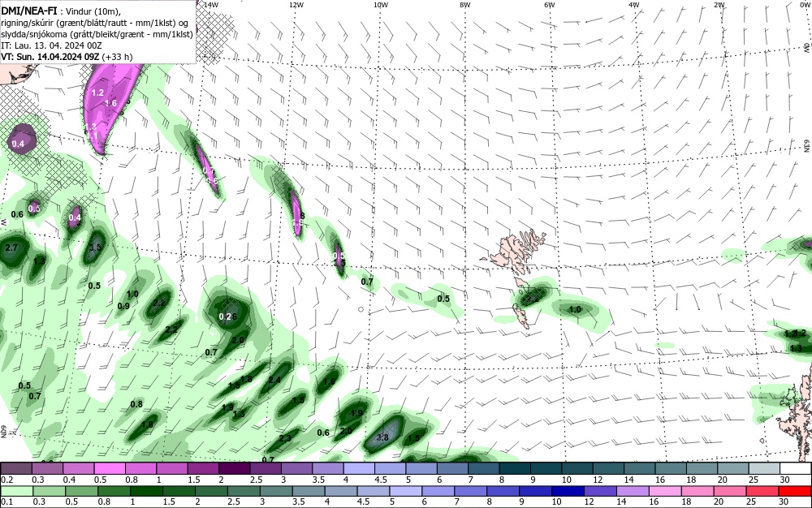Click the 12W longitude label
Image resolution: width=812 pixels, height=508 pixels.
(296, 5)
